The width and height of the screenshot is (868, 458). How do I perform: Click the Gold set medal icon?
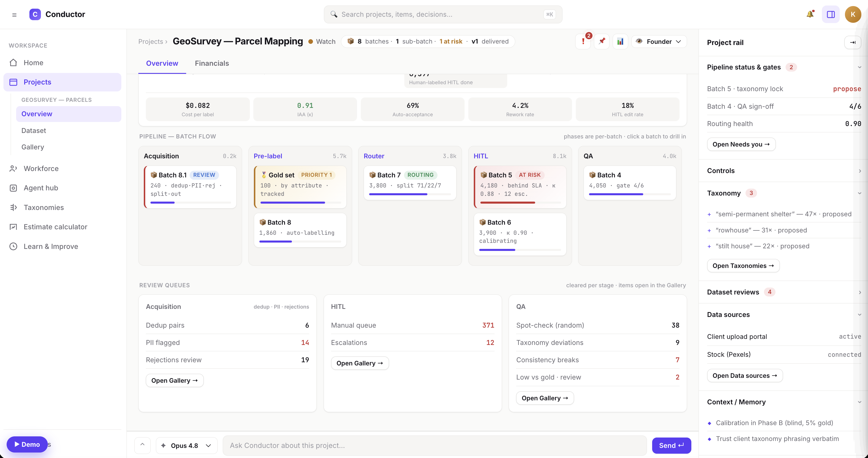264,175
